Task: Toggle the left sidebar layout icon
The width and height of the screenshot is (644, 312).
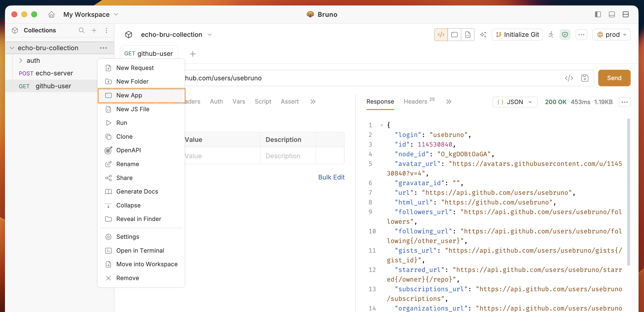Action: pos(598,15)
